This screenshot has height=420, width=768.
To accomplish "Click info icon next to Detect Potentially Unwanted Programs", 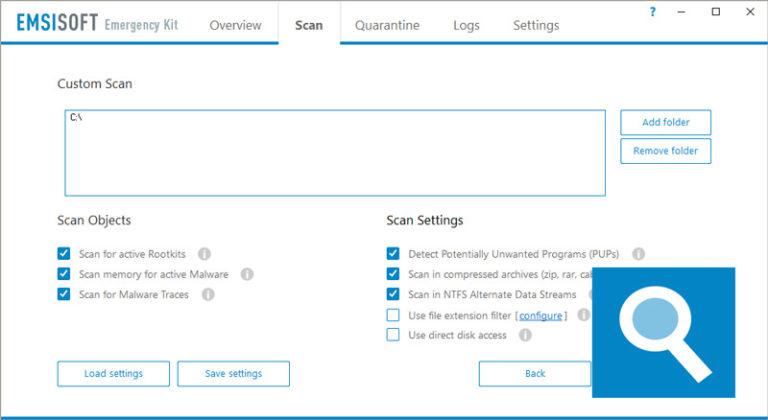I will click(638, 254).
